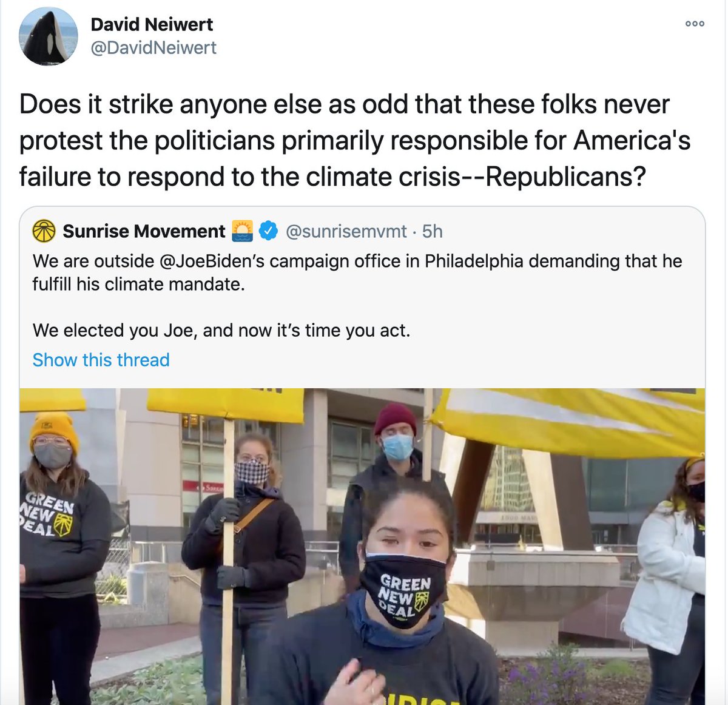The height and width of the screenshot is (705, 728).
Task: Click the Sunrise Movement logo avatar
Action: point(44,231)
